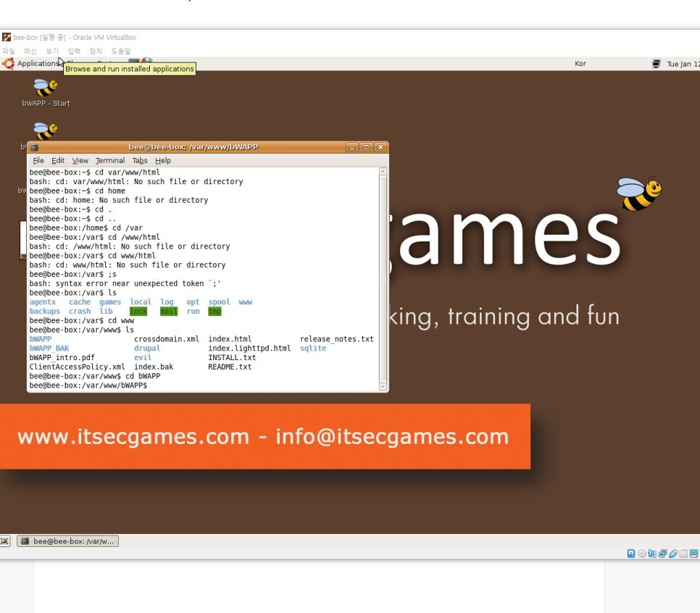
Task: Open the Ubuntu logo Applications icon
Action: (x=8, y=63)
